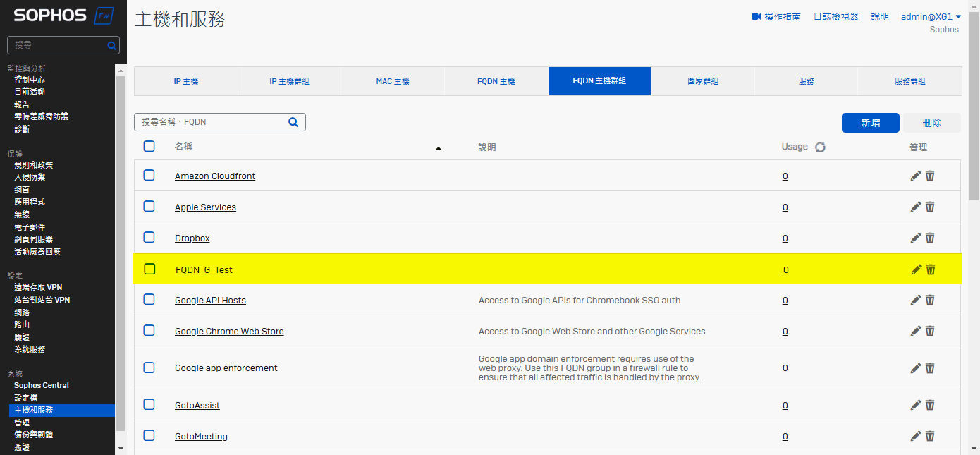Switch to the FQDN 主機 tab
The height and width of the screenshot is (455, 980).
coord(496,81)
